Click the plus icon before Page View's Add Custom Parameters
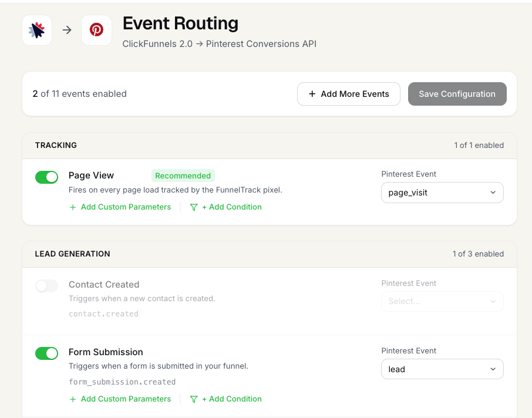 click(73, 207)
